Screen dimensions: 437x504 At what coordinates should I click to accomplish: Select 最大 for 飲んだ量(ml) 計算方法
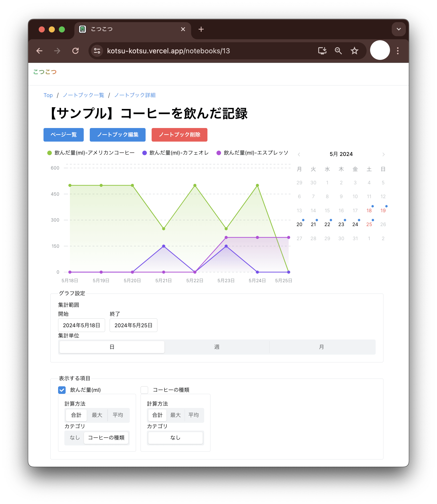pyautogui.click(x=97, y=415)
